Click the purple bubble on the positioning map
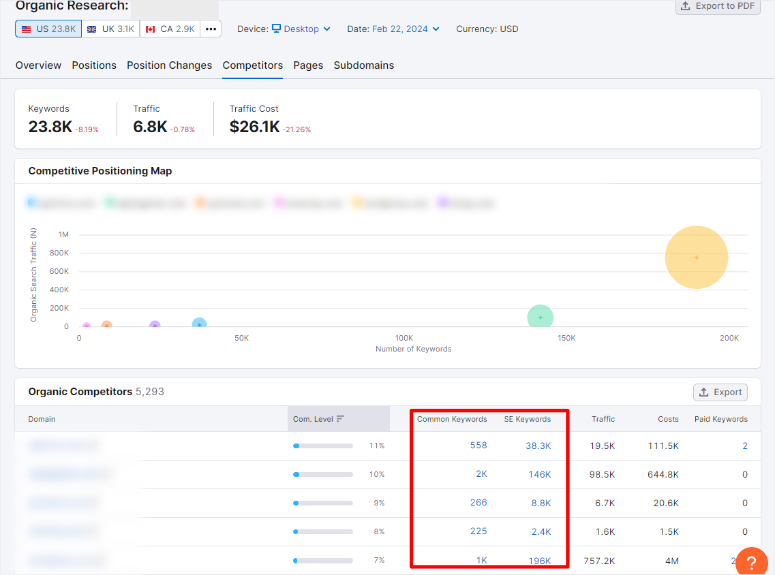The image size is (775, 575). pos(155,325)
